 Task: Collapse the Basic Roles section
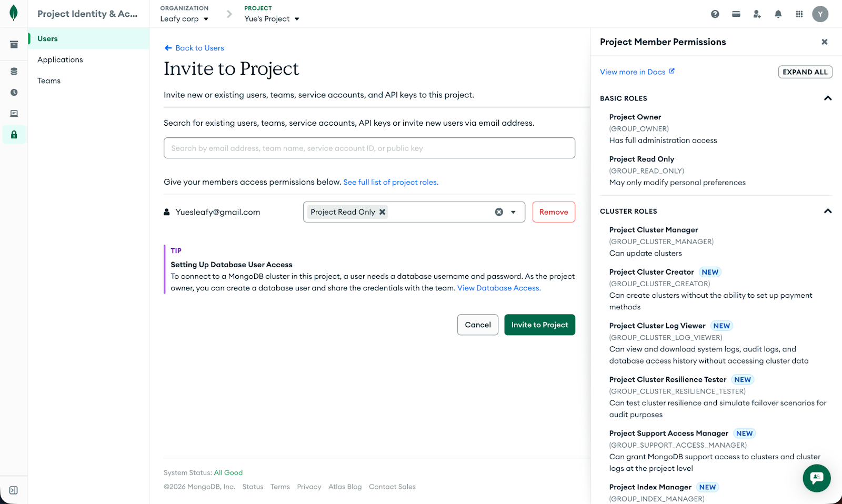point(828,98)
